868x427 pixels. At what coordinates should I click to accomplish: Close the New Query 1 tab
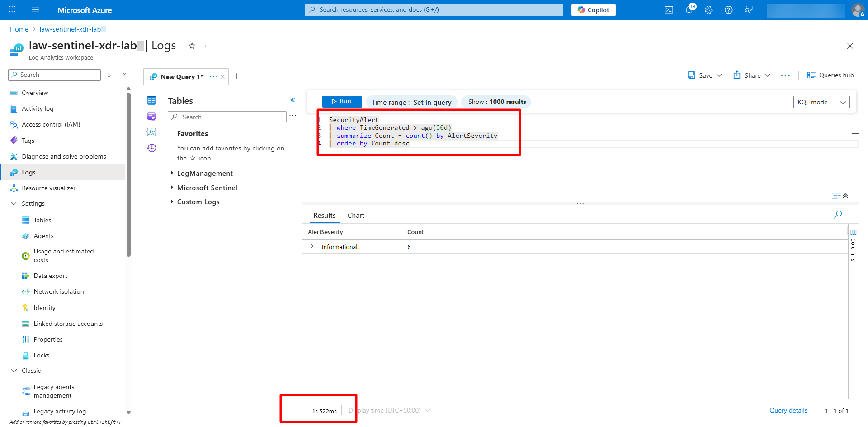[x=222, y=77]
